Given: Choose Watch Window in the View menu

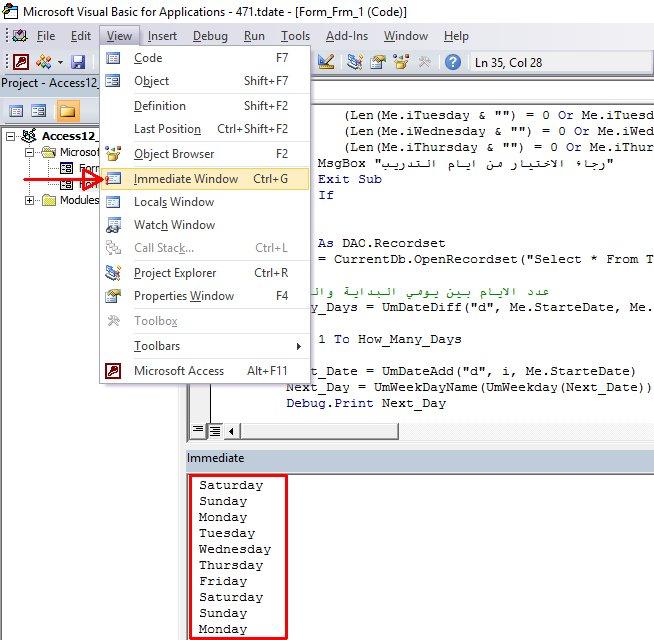Looking at the screenshot, I should 205,225.
